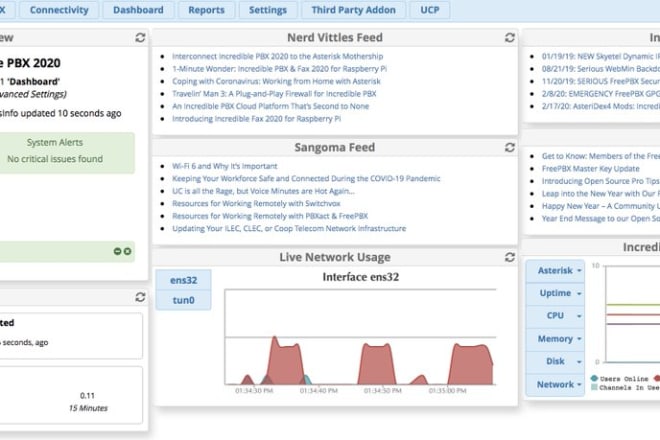Open the UCP menu
This screenshot has height=440, width=660.
coord(430,10)
